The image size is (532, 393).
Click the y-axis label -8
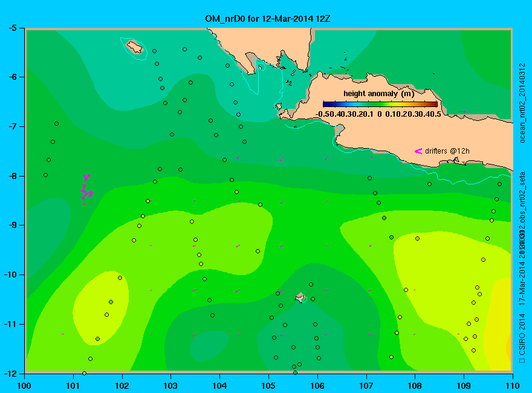[12, 176]
